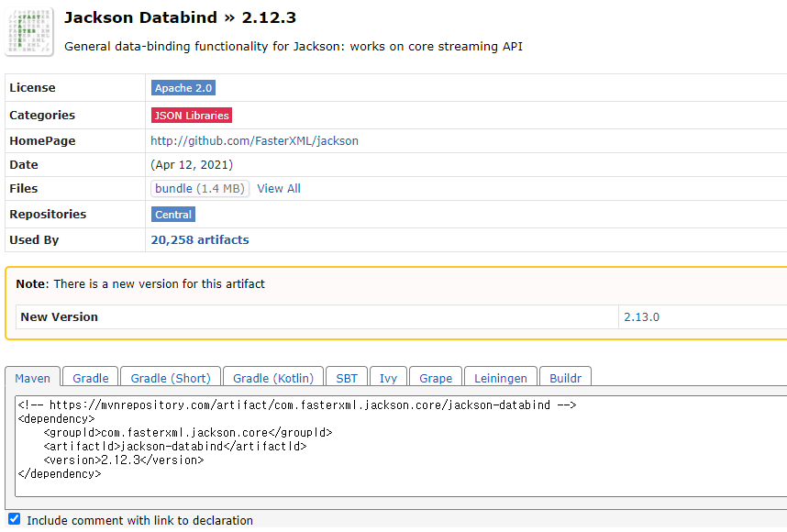Click the 'Repositories' row label
This screenshot has height=532, width=787.
(x=48, y=215)
